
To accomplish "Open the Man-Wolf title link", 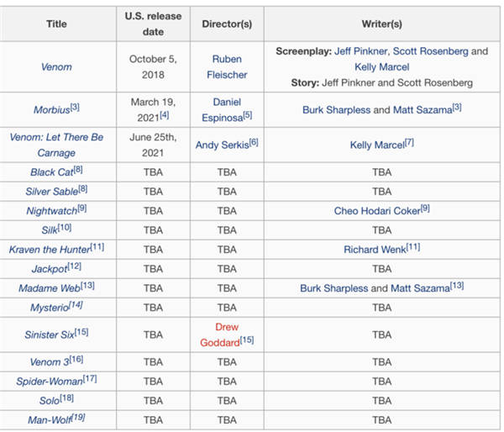I will [50, 420].
